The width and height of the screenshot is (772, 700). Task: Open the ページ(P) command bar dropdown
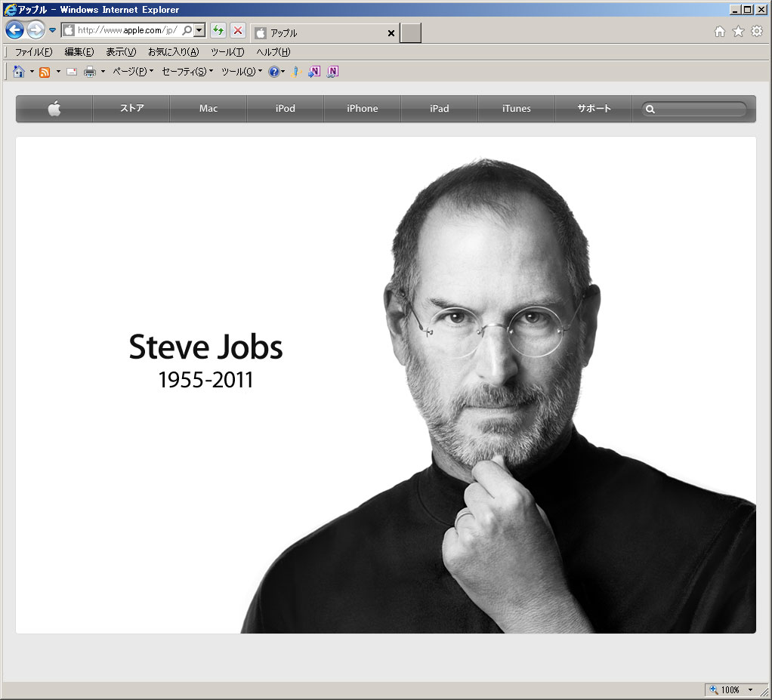133,72
